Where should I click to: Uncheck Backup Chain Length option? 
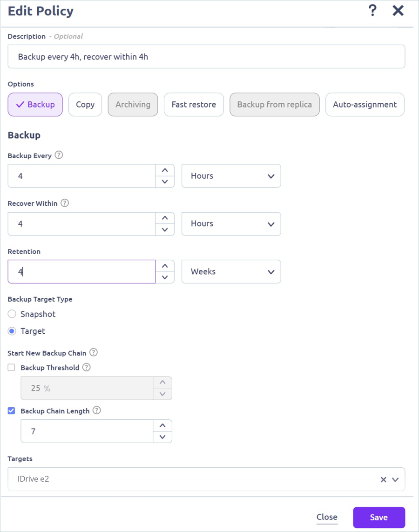(x=12, y=411)
